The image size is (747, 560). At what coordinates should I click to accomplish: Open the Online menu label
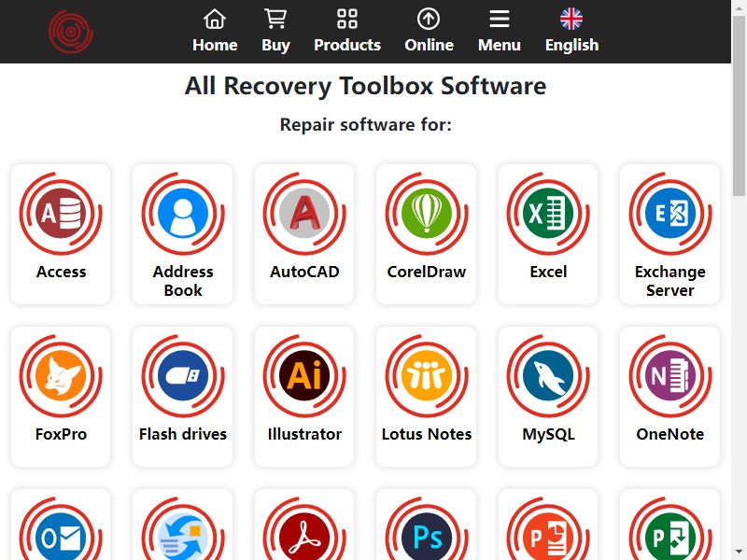coord(429,45)
